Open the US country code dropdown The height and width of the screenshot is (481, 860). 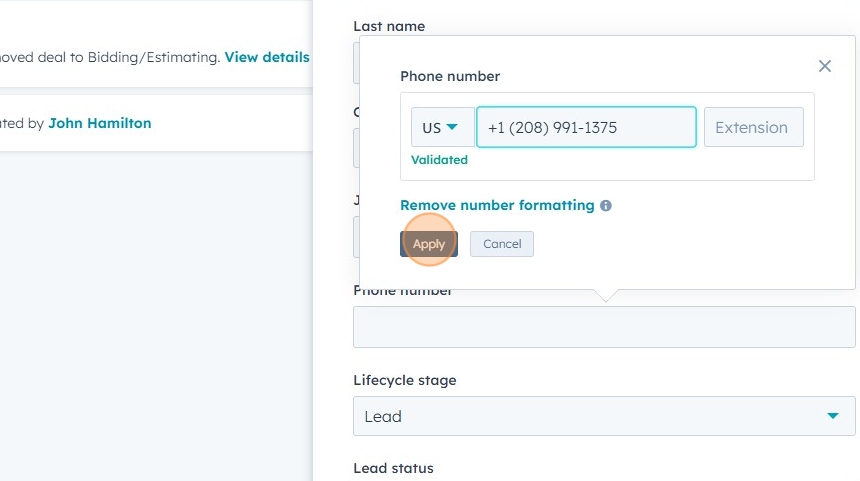[442, 128]
